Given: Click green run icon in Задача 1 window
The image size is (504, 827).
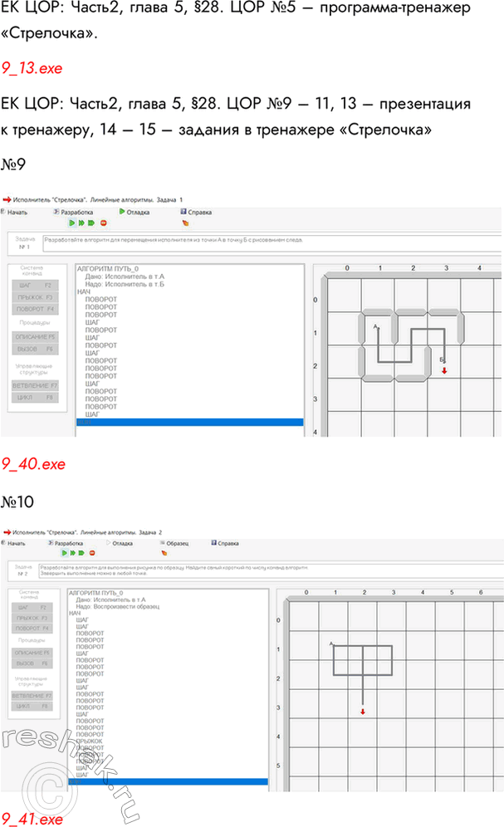Looking at the screenshot, I should [72, 223].
